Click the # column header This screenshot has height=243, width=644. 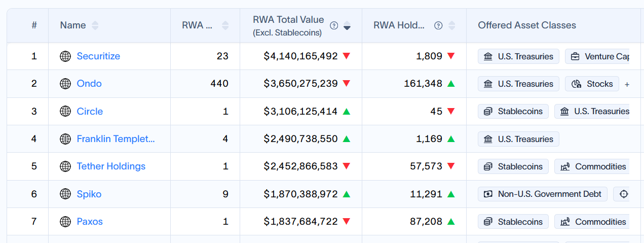34,25
